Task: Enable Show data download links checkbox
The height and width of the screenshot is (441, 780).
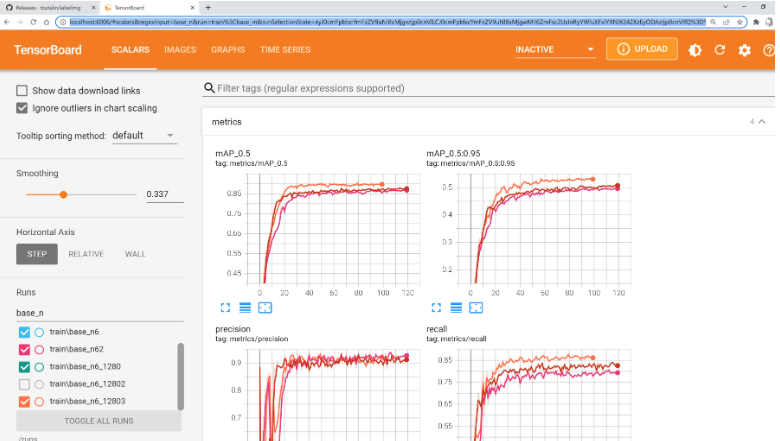Action: 22,90
